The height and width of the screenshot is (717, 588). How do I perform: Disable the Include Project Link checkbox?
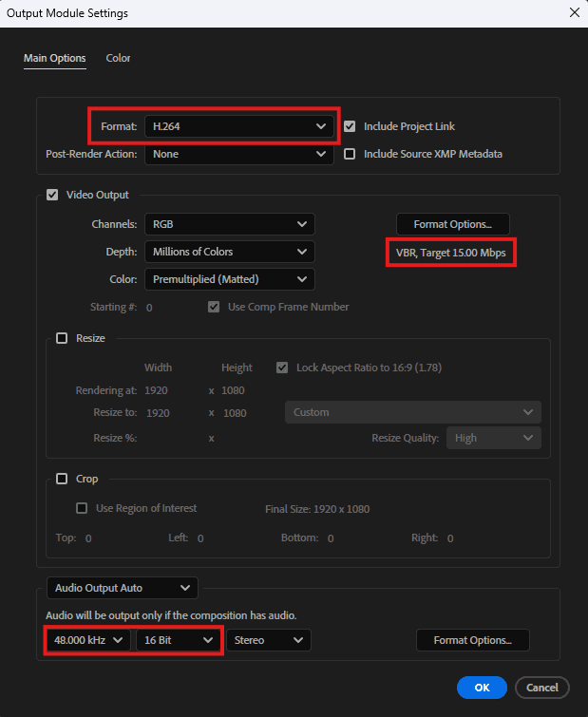click(x=351, y=126)
